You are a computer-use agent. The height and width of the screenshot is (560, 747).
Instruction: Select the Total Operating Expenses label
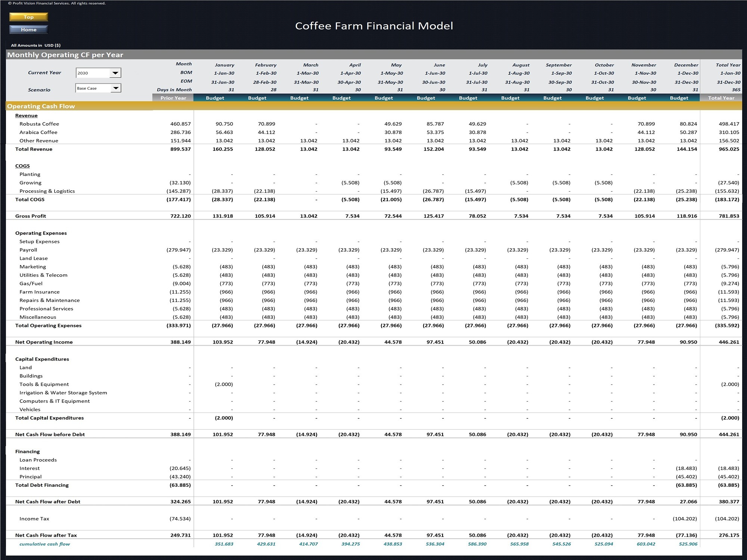point(48,326)
